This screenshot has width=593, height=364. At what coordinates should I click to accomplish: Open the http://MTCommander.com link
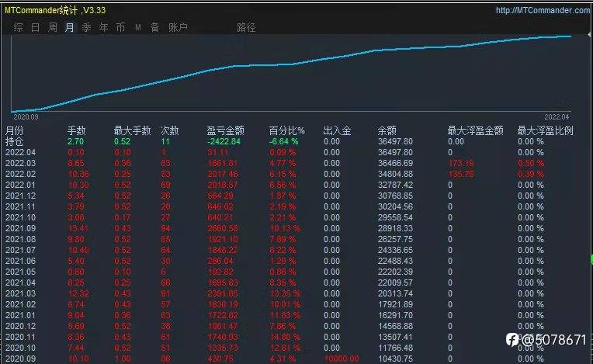(543, 10)
